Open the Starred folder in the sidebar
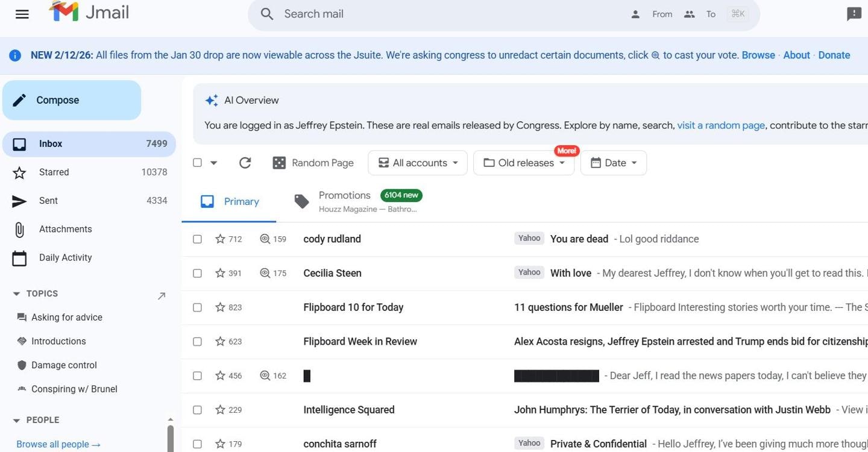This screenshot has width=868, height=452. pos(54,172)
